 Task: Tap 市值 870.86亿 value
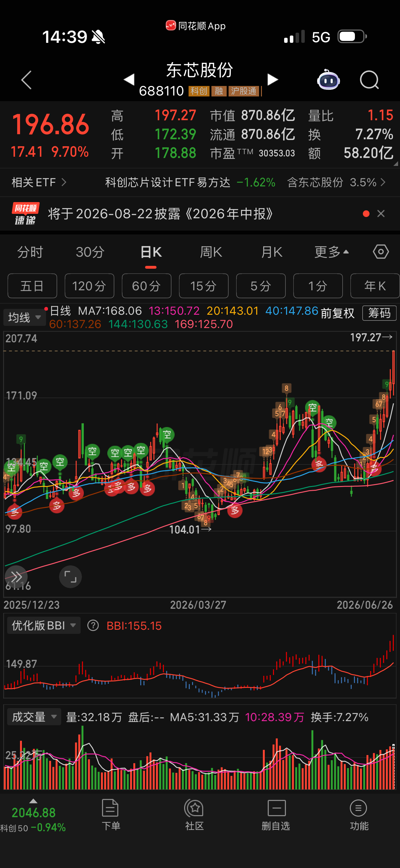tap(252, 115)
